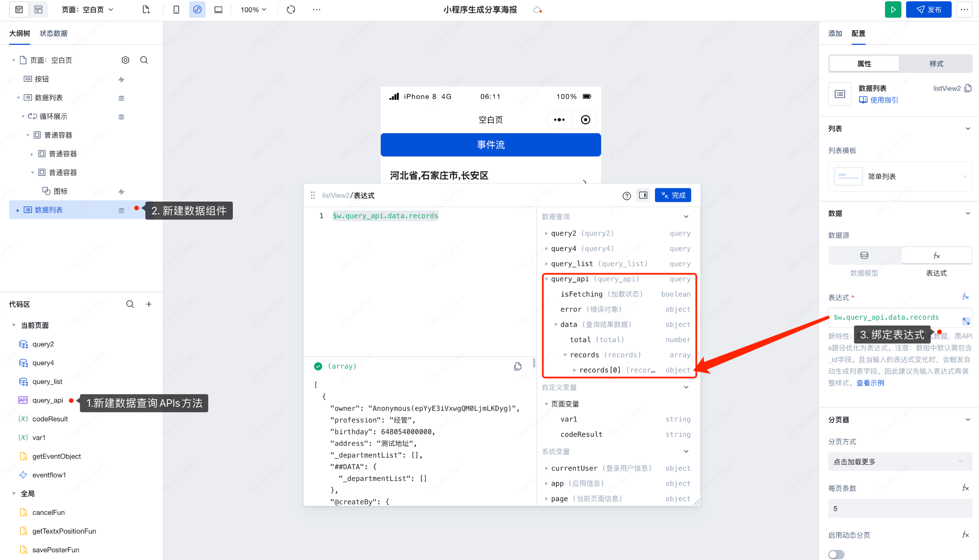Image resolution: width=979 pixels, height=560 pixels.
Task: Switch to desktop screen view icon
Action: click(x=218, y=9)
